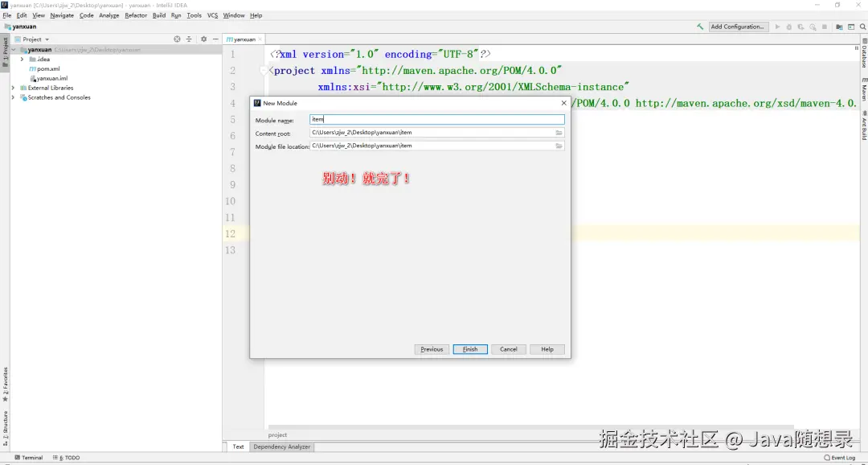Click the Help button in New Module
The width and height of the screenshot is (868, 465).
[547, 349]
